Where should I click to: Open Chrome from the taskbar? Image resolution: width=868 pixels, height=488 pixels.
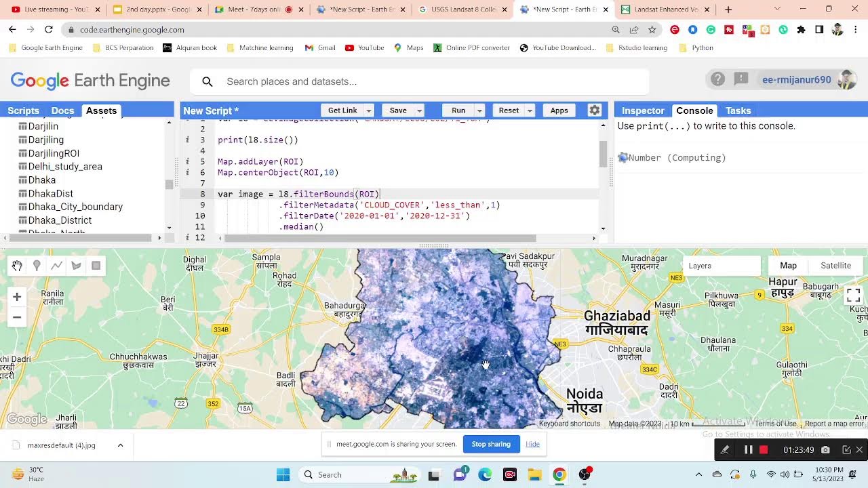[559, 474]
